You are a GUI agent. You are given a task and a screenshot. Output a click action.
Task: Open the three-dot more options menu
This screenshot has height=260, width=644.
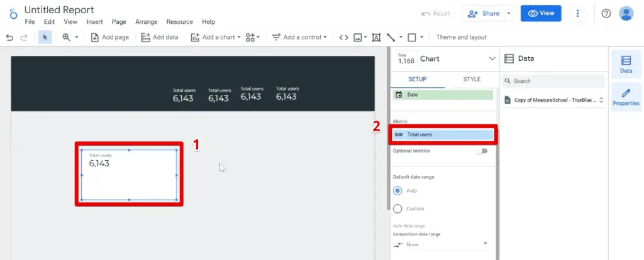[x=577, y=14]
